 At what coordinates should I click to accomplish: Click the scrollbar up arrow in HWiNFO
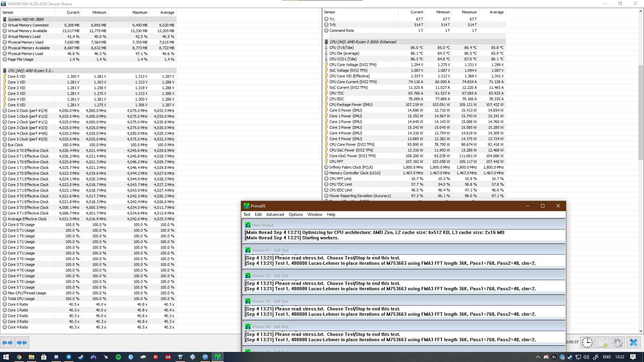point(641,11)
